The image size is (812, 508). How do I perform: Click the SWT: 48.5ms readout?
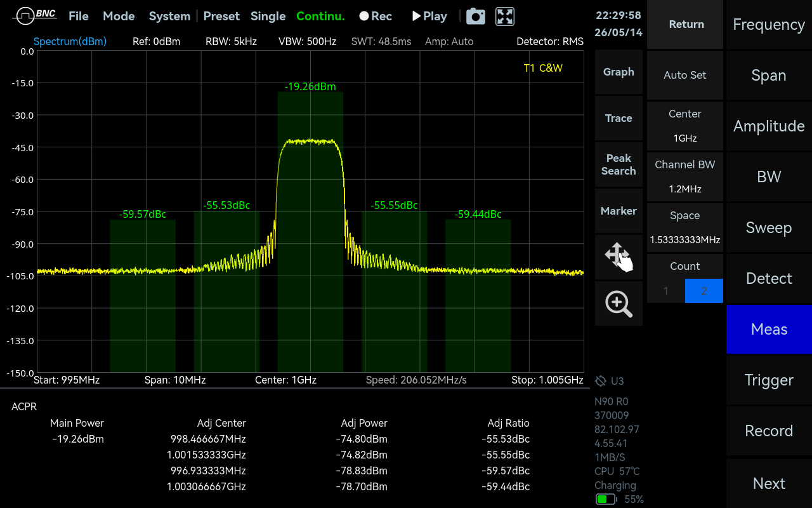[381, 41]
